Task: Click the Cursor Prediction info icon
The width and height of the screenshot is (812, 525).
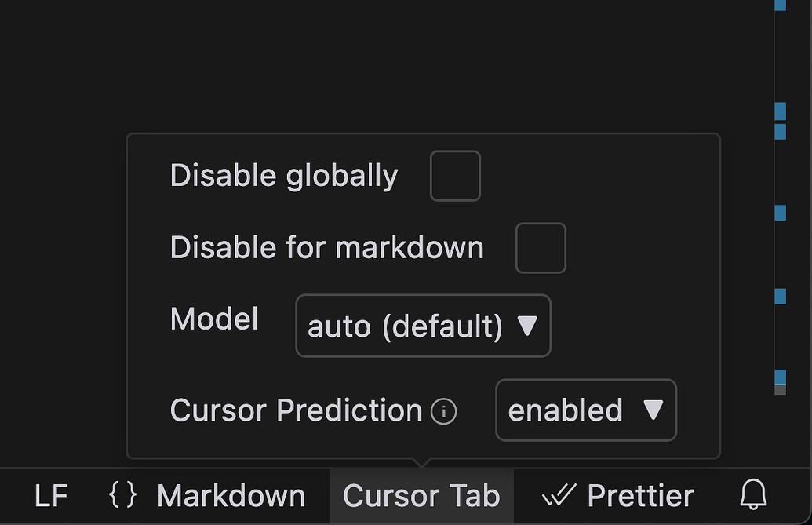Action: (x=443, y=411)
